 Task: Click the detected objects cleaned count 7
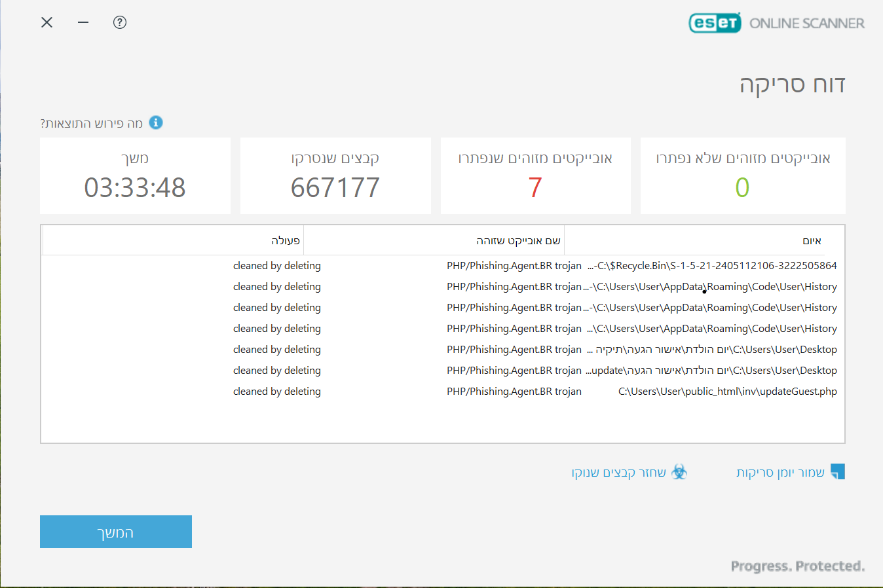pyautogui.click(x=535, y=188)
